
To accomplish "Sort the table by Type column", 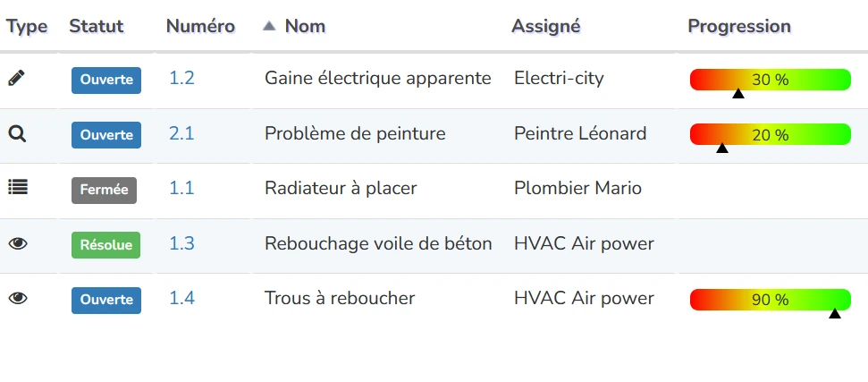I will pyautogui.click(x=27, y=26).
